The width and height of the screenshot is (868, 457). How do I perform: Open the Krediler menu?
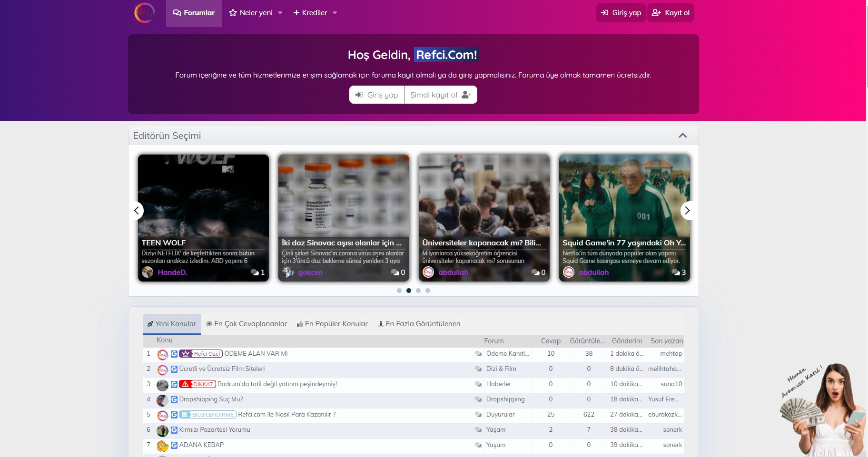(310, 13)
